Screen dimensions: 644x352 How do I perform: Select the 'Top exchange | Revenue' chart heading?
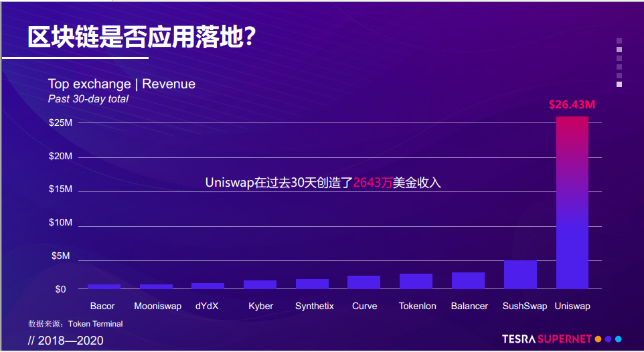pos(122,84)
